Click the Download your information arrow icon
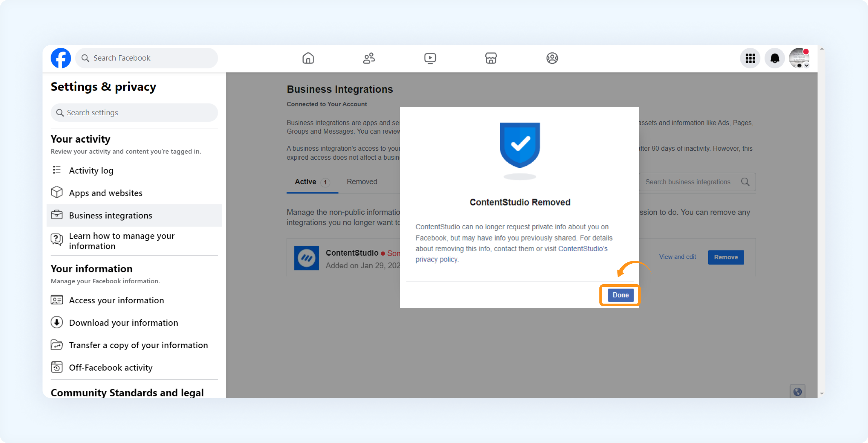Viewport: 868px width, 443px height. [57, 322]
